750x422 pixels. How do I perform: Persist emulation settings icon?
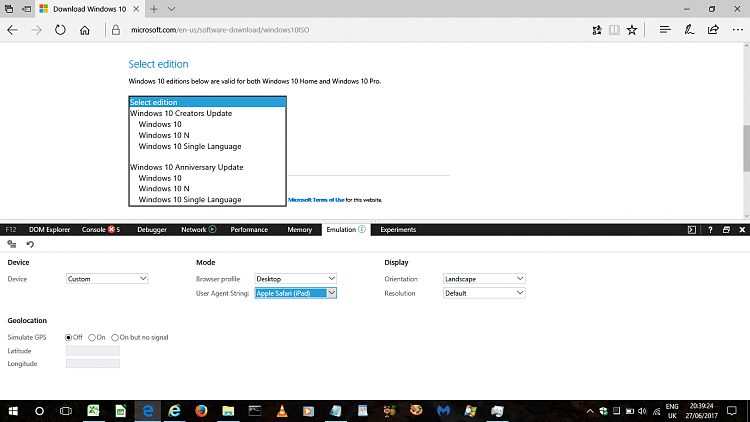(12, 244)
